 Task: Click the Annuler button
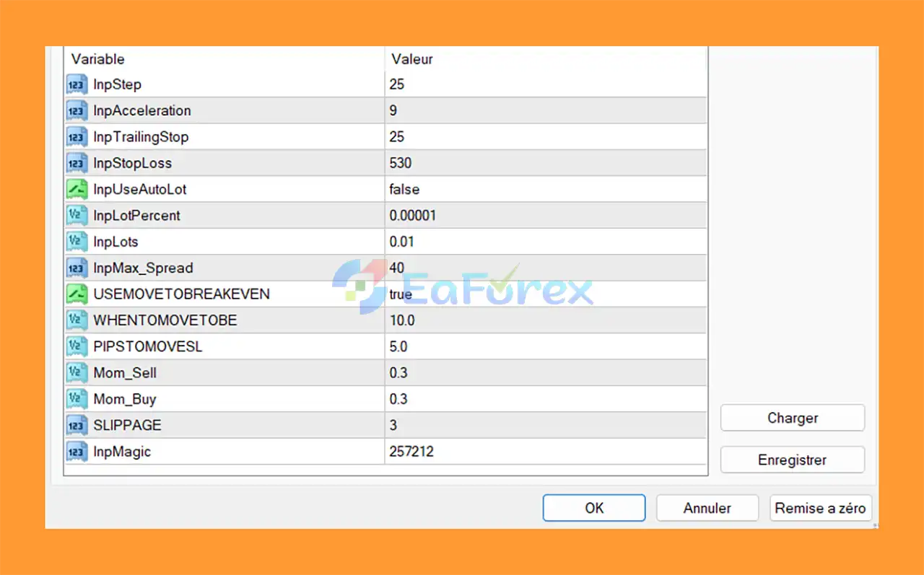(x=707, y=508)
